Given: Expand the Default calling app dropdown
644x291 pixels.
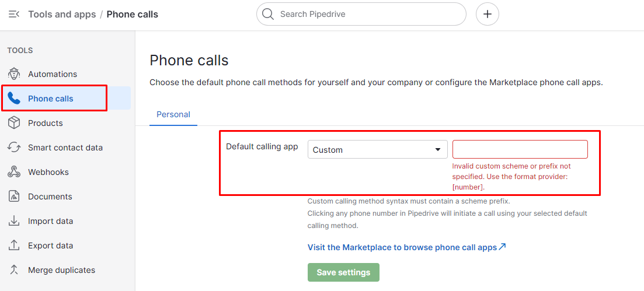Looking at the screenshot, I should [377, 149].
